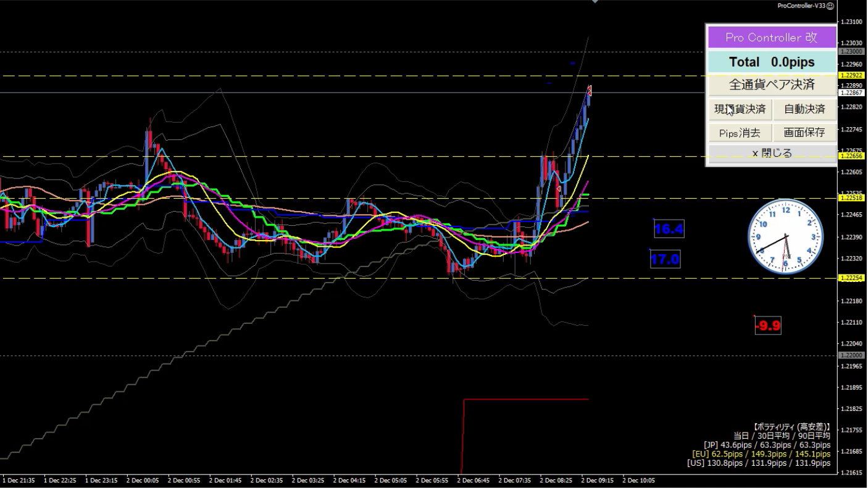Click the 当日 / 30日平均 / 90日平均 line

[x=782, y=436]
